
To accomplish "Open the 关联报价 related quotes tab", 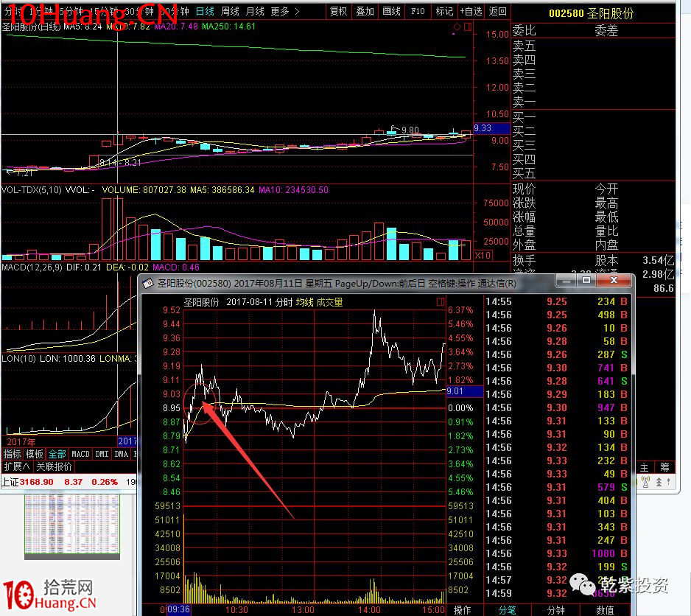I will pos(54,466).
